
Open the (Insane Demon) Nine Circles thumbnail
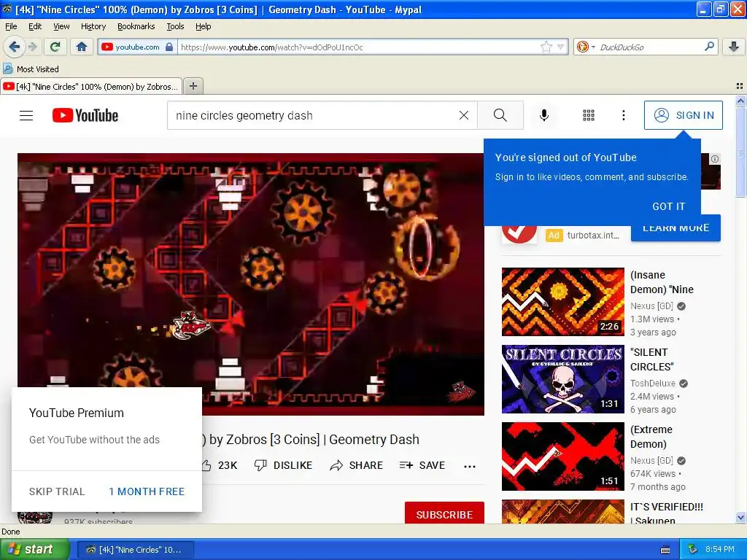[x=562, y=302]
